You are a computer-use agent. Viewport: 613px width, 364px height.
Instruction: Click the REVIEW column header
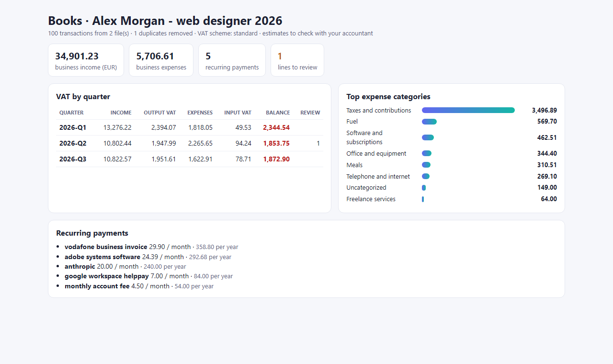tap(310, 113)
